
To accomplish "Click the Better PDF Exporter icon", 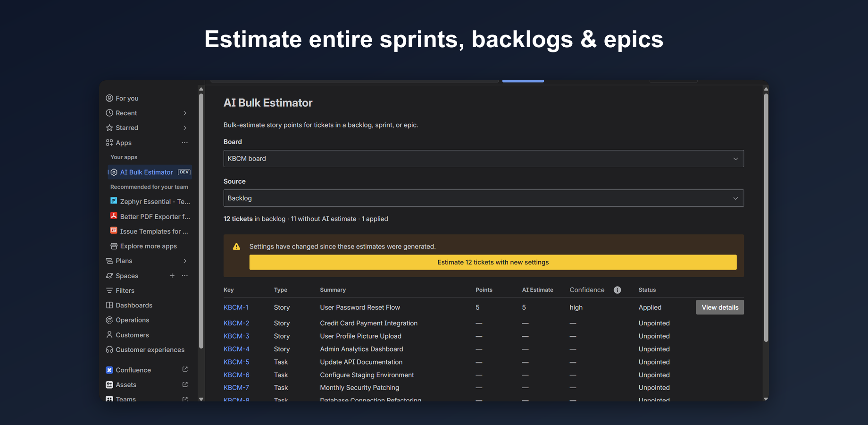I will [114, 216].
